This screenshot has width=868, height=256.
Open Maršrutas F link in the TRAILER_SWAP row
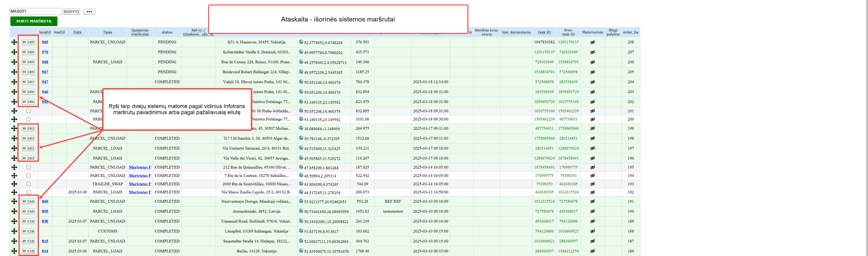point(140,184)
